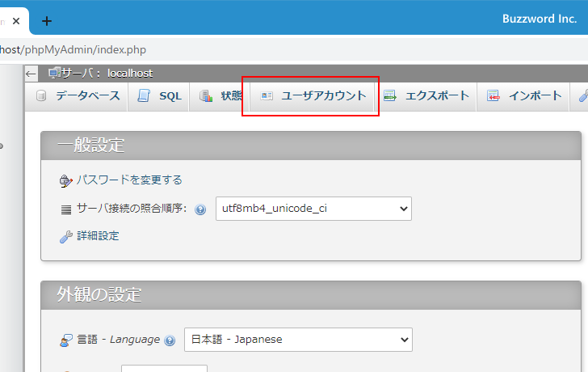Open the インポート tab
Image resolution: width=588 pixels, height=372 pixels.
523,96
